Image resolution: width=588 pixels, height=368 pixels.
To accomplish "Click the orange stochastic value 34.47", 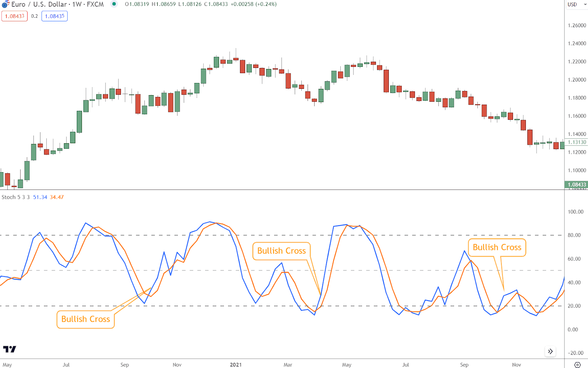I will pyautogui.click(x=57, y=197).
